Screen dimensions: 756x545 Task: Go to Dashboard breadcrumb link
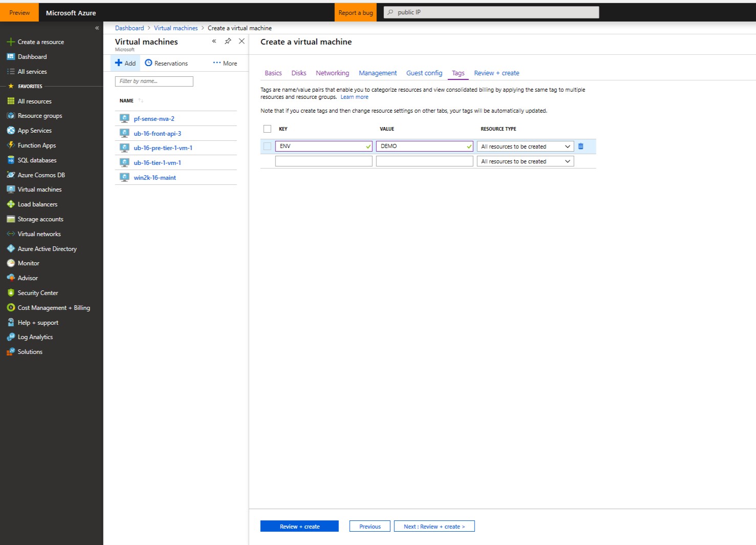tap(129, 28)
